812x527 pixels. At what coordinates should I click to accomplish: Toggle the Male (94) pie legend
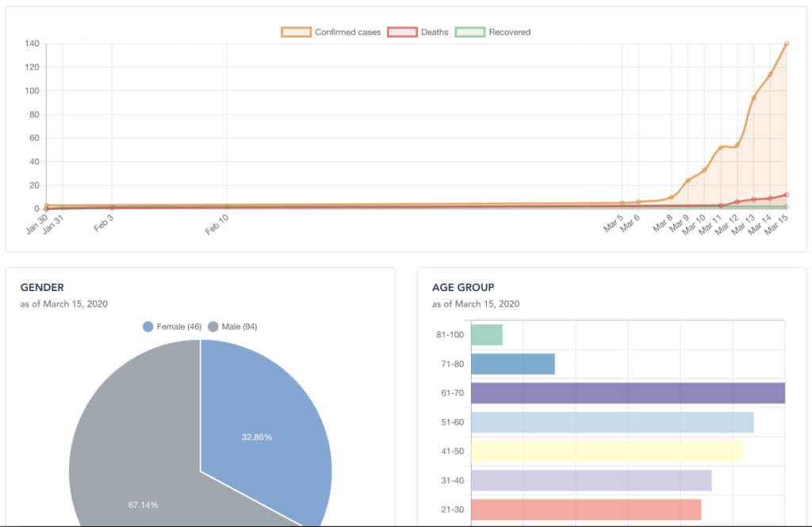click(x=232, y=327)
